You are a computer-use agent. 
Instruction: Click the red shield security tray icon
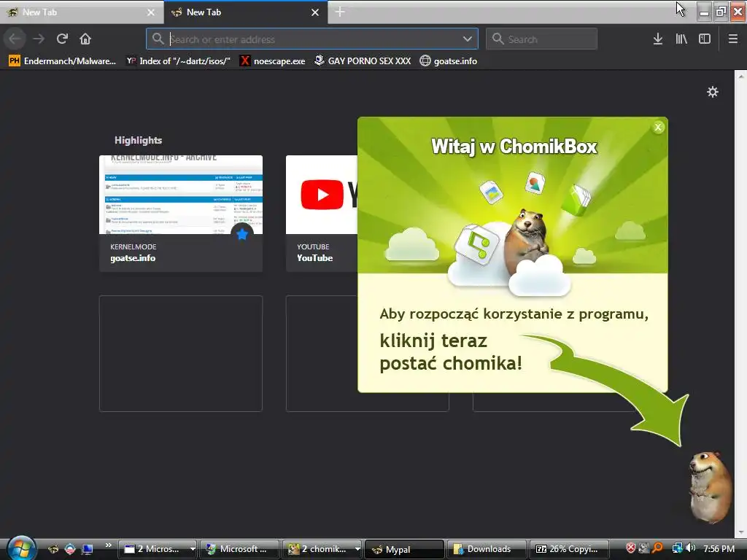631,548
